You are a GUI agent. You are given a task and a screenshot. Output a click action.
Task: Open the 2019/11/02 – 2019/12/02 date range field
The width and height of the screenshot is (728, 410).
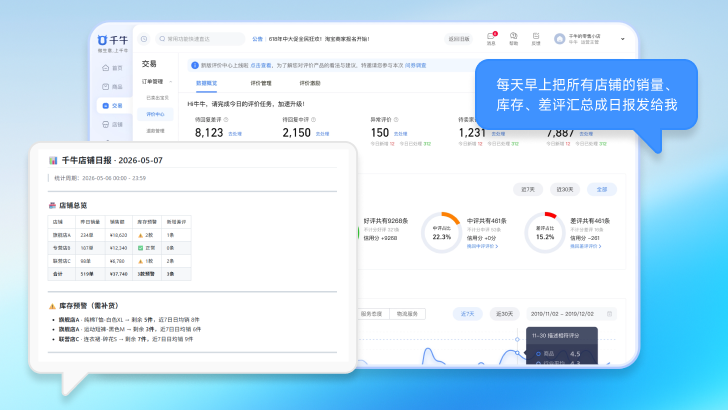572,314
